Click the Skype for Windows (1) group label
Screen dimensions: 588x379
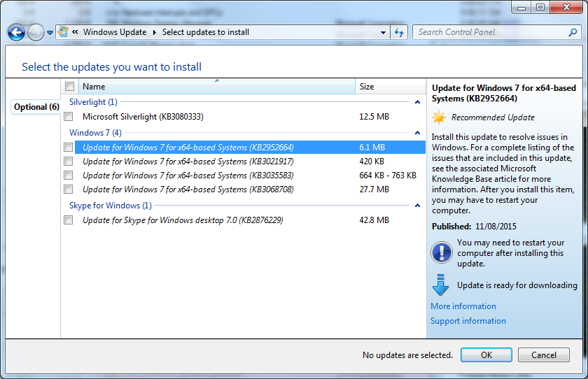pos(111,206)
